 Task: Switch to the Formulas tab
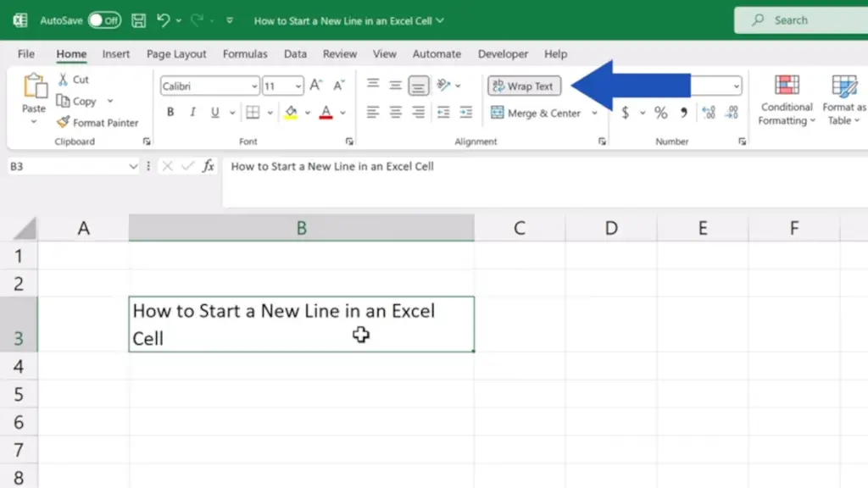245,53
